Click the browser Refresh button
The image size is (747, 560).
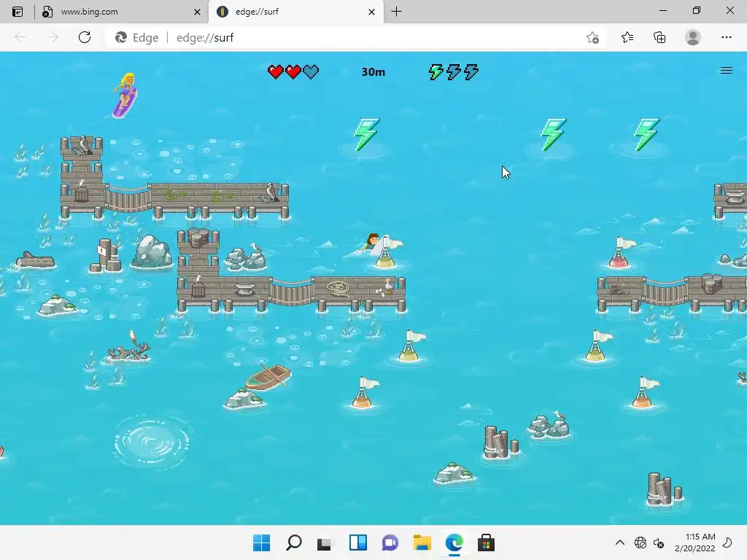pos(85,38)
